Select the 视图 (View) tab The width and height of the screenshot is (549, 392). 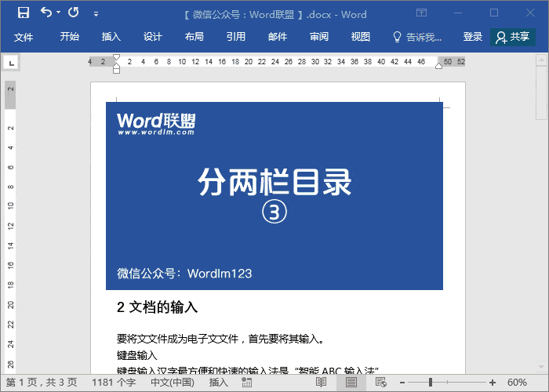(360, 37)
